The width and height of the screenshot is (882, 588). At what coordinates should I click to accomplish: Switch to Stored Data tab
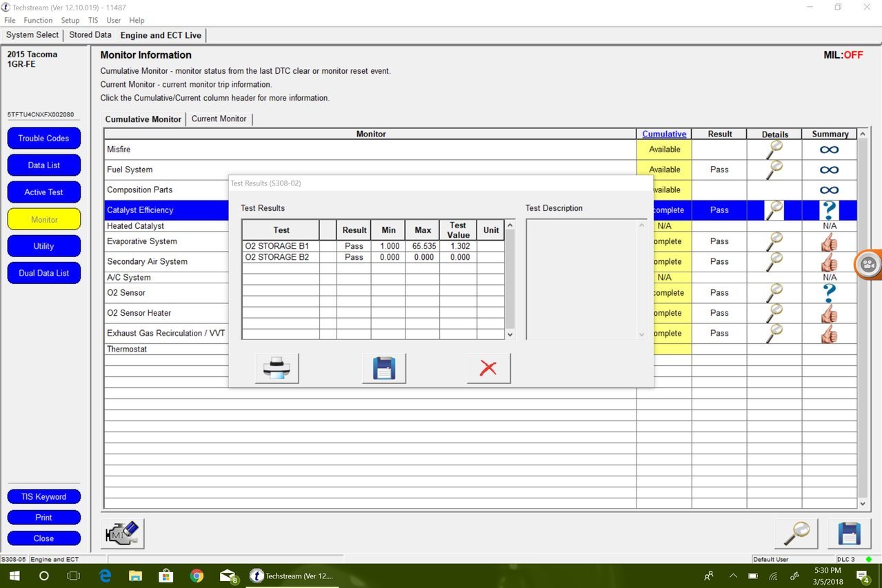[90, 35]
